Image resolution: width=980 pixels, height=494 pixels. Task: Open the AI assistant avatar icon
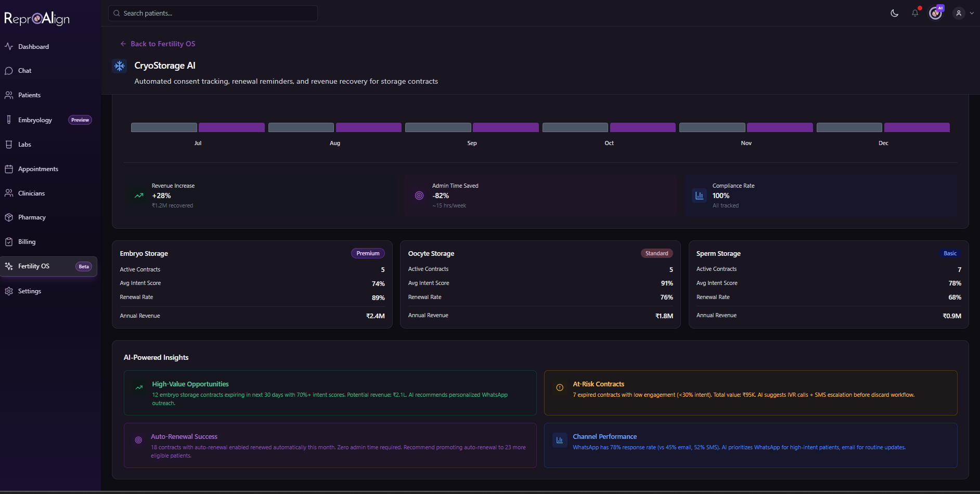(x=936, y=14)
